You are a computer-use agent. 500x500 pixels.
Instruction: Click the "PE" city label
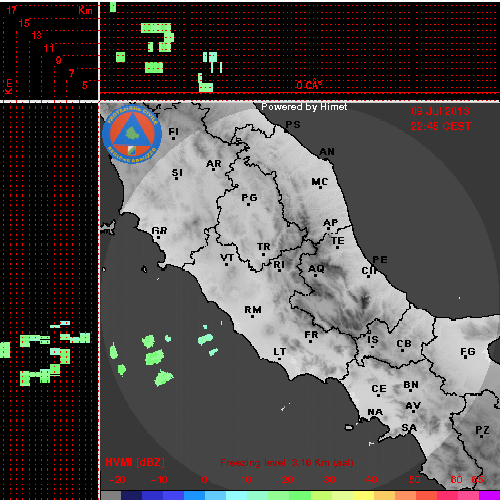(380, 259)
